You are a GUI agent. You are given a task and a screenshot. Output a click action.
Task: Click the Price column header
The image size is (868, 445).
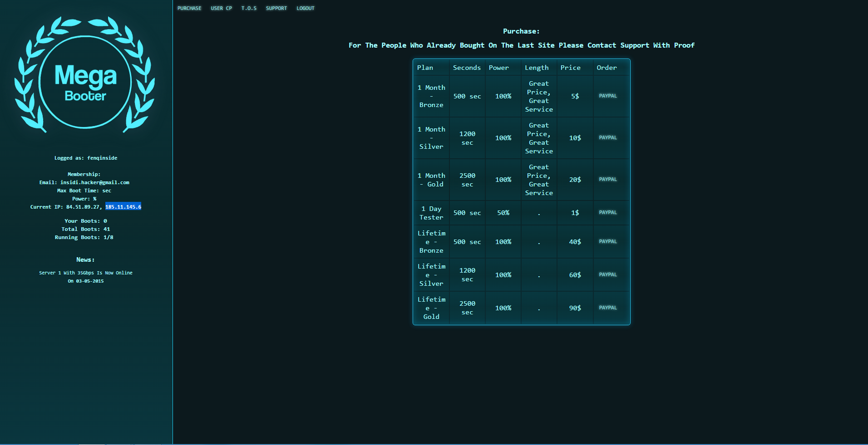click(x=570, y=68)
